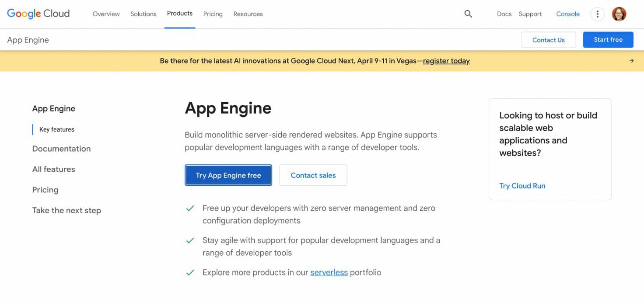Follow the Try Cloud Run link

tap(522, 186)
